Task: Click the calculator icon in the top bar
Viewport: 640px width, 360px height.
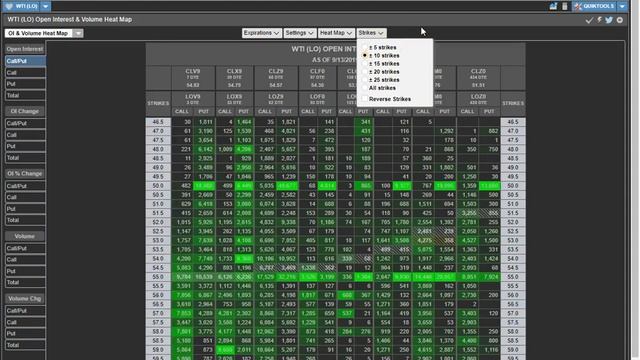Action: coord(565,6)
